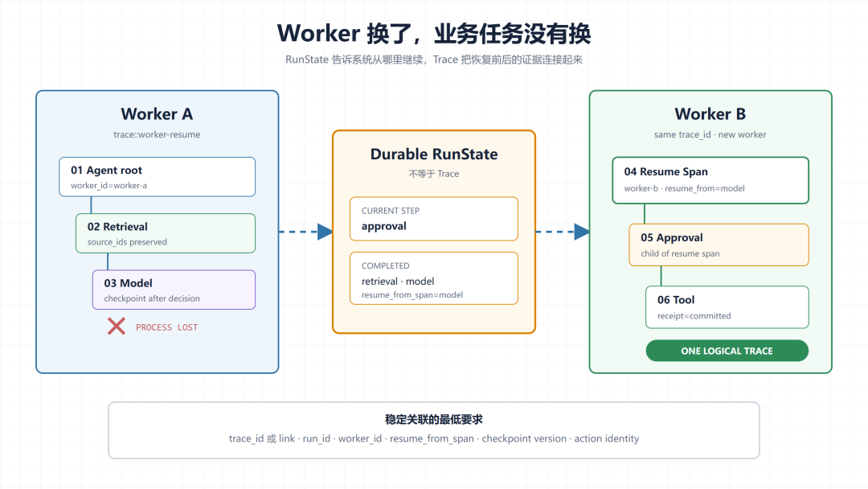Click the PROCESS LOST red label
Viewport: 868px width, 489px height.
point(166,327)
